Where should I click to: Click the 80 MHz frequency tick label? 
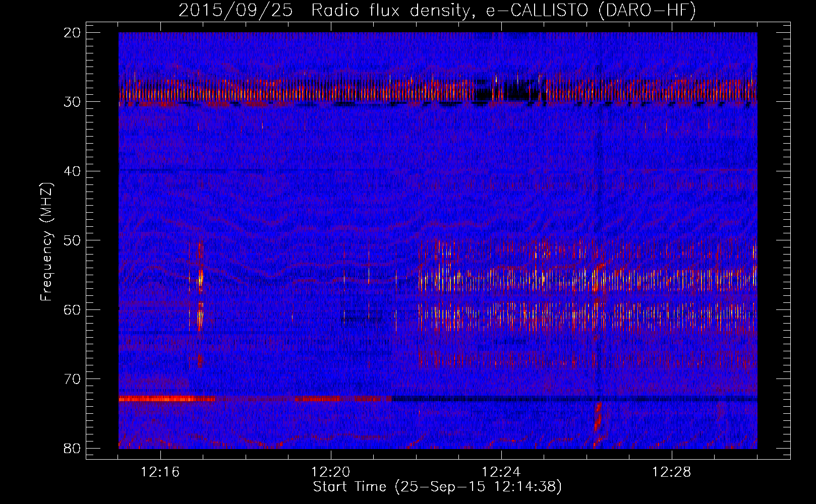[x=73, y=448]
